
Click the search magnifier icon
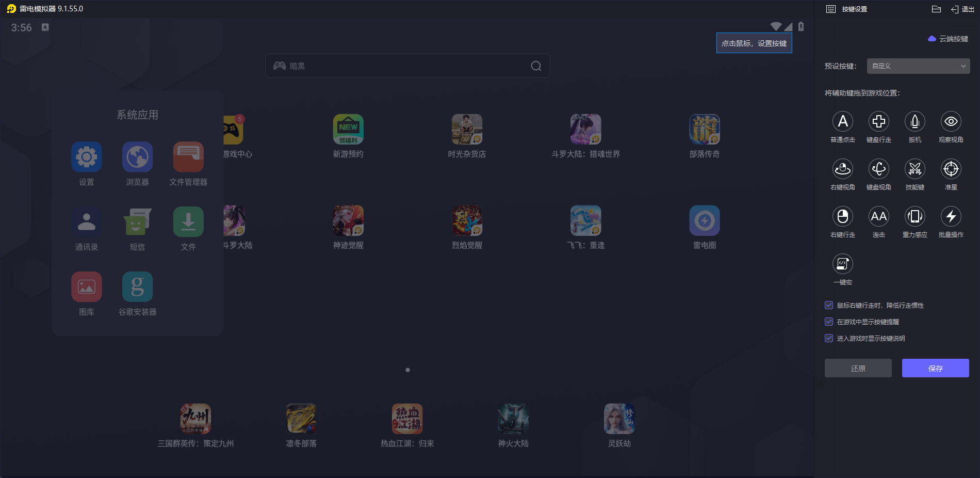click(x=536, y=66)
